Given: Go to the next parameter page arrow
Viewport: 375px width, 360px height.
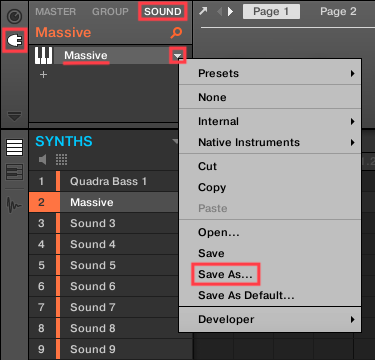Looking at the screenshot, I should tap(230, 12).
